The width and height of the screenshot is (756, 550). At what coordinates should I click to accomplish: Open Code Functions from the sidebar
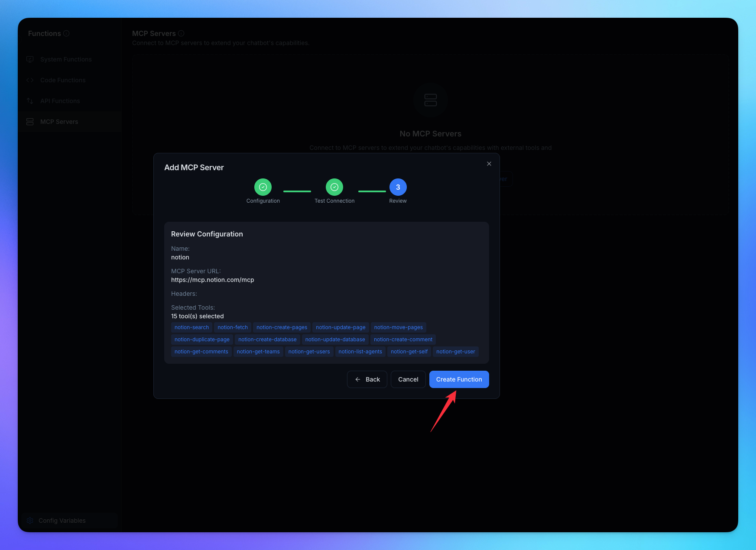62,80
